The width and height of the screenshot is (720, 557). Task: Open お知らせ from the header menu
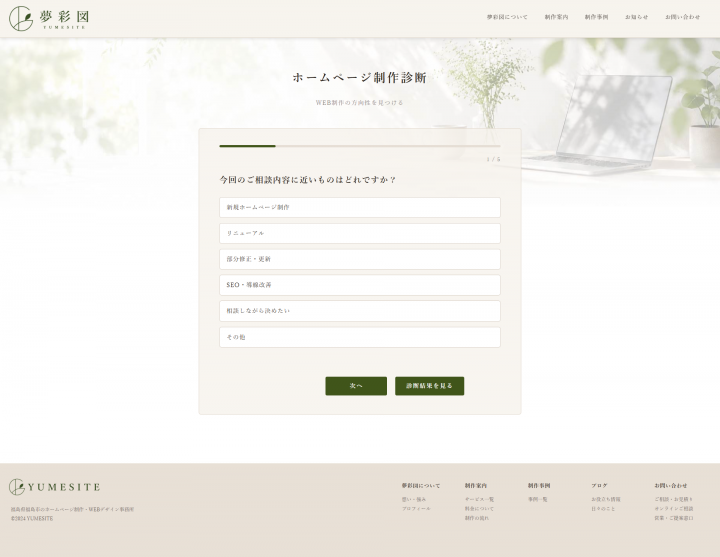tap(636, 17)
